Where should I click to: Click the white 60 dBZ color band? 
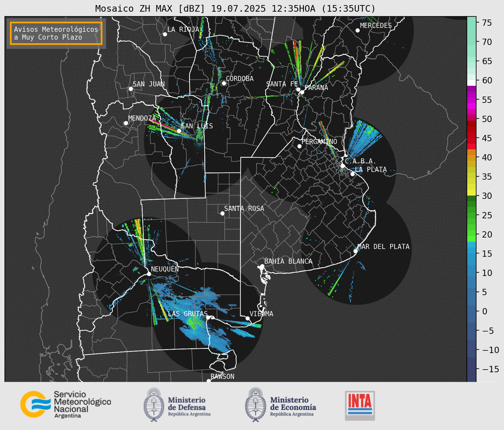coord(471,83)
